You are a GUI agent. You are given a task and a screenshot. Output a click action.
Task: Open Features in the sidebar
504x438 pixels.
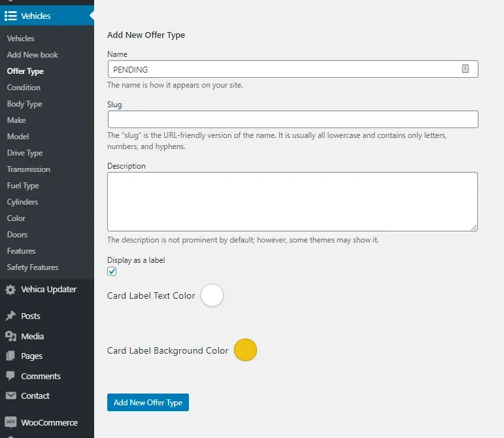click(x=21, y=251)
